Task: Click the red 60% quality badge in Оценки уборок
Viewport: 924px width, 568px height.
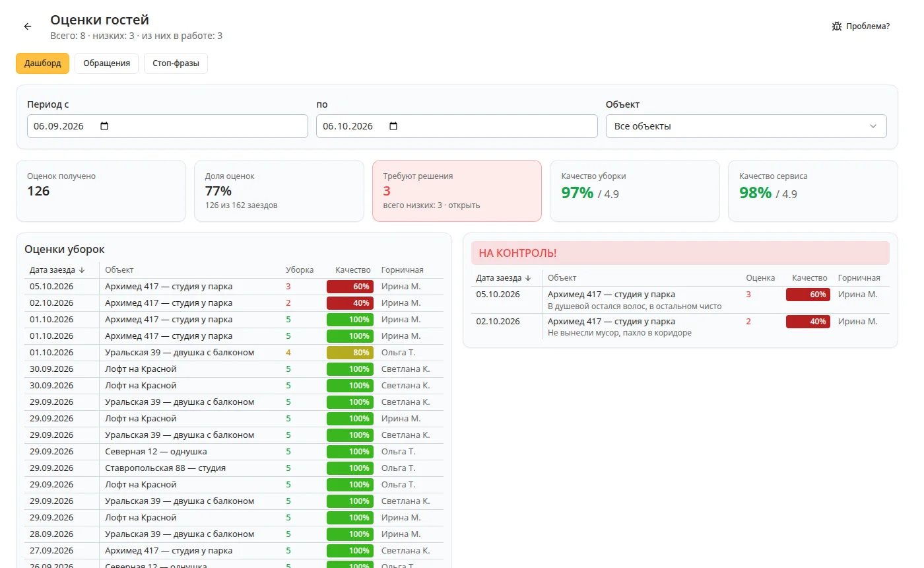Action: click(350, 287)
